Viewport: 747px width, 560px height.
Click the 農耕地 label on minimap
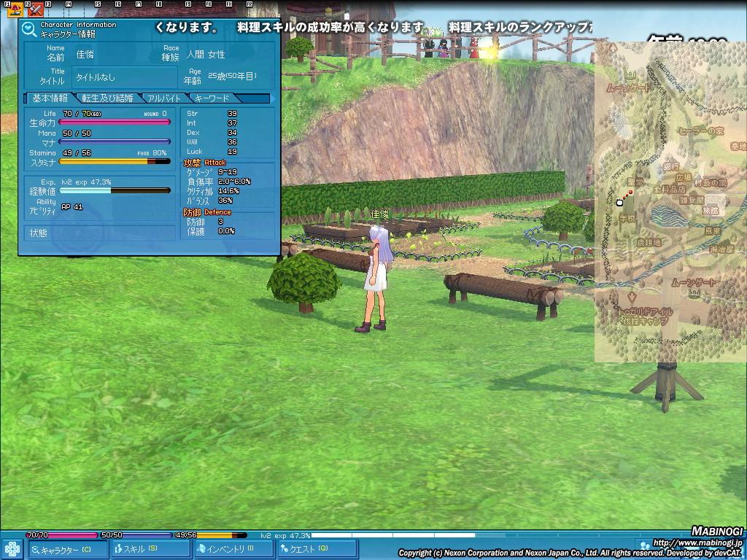[x=649, y=242]
